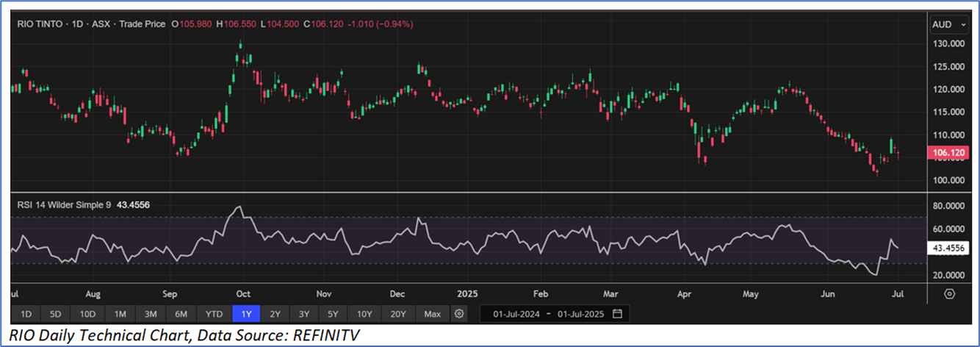980x347 pixels.
Task: Open the AUD currency dropdown
Action: click(948, 24)
